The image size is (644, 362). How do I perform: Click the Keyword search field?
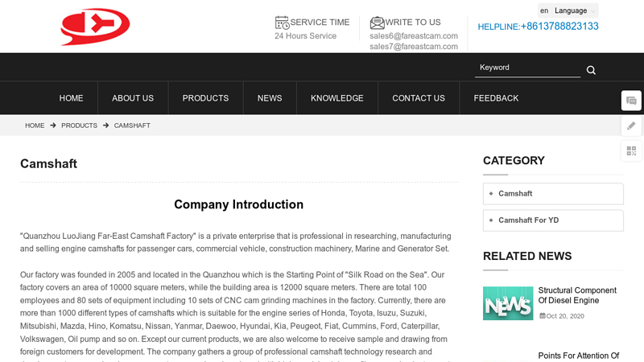527,68
